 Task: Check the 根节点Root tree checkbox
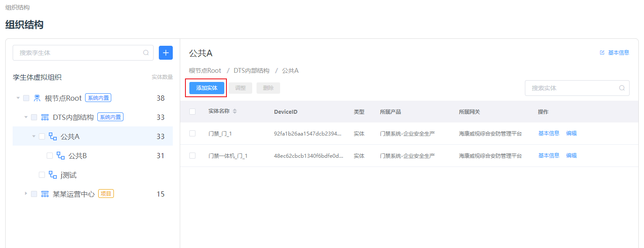26,98
